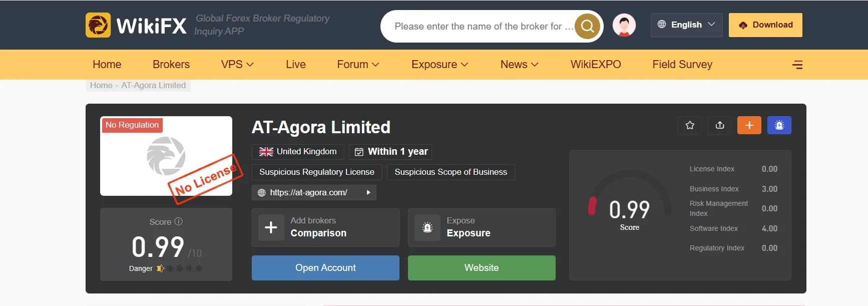This screenshot has height=306, width=868.
Task: Click Add brokers Comparison card
Action: click(x=325, y=227)
